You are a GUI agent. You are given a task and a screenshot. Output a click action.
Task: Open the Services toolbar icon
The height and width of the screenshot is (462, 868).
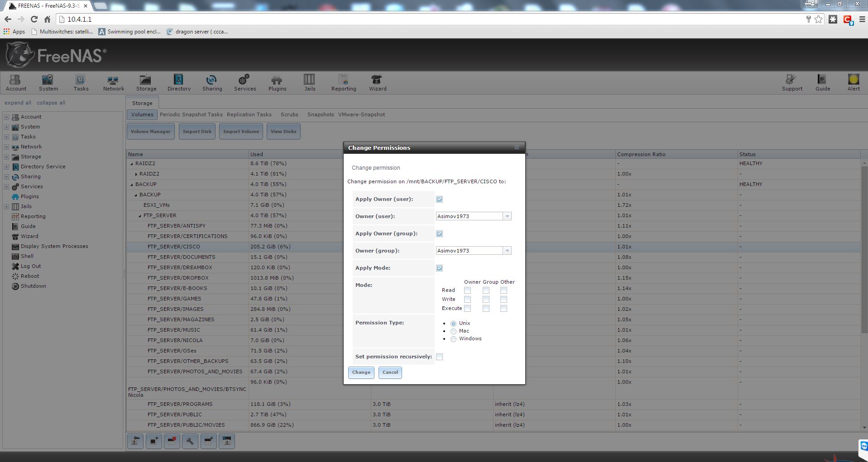click(x=245, y=83)
